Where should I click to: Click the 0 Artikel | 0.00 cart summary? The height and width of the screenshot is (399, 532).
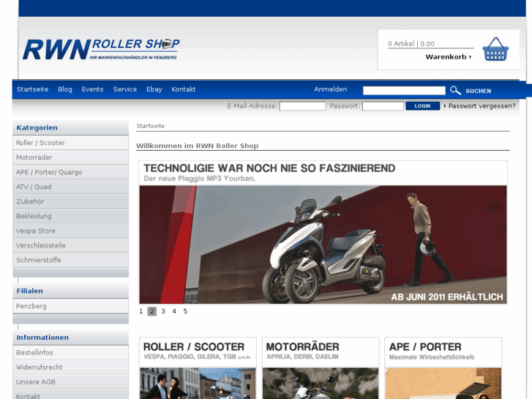point(411,43)
